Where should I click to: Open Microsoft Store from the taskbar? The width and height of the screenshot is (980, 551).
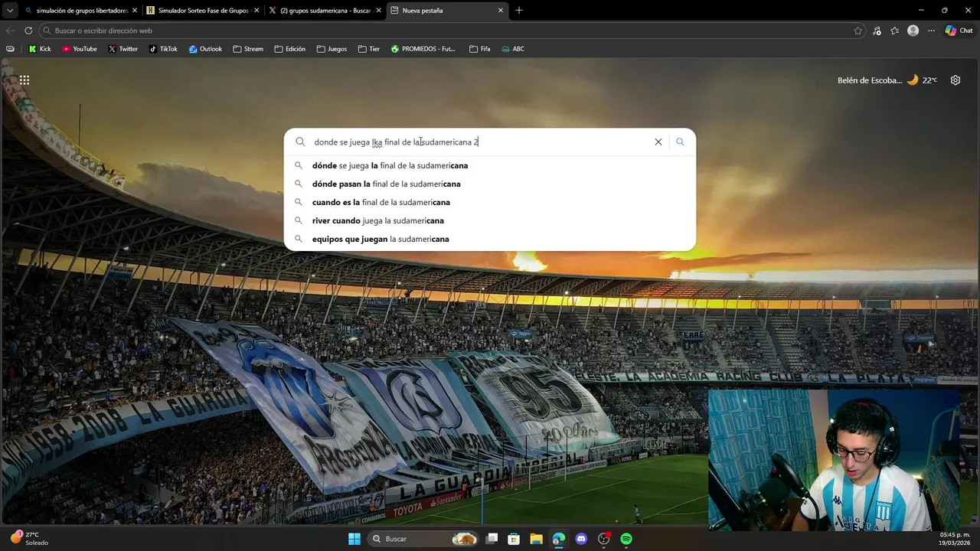(x=514, y=539)
